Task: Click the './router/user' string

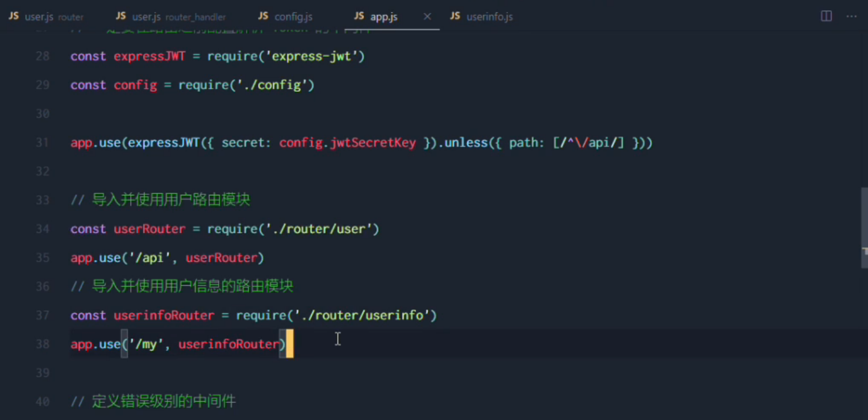Action: (319, 229)
